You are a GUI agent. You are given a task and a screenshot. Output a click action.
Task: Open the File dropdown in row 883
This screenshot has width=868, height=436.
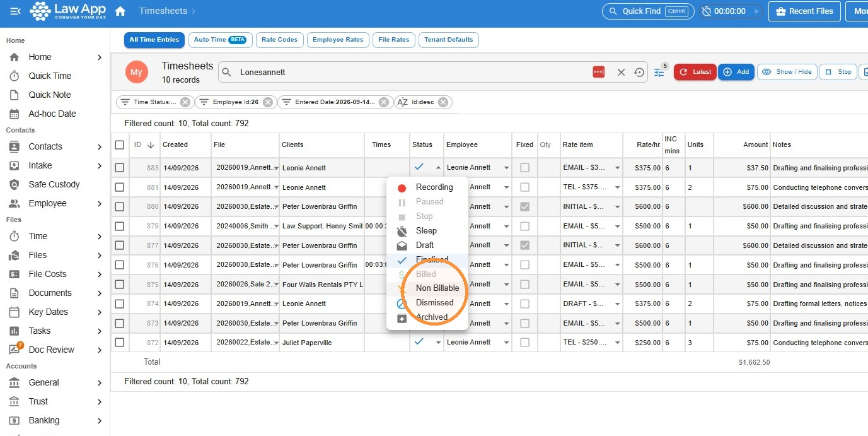pyautogui.click(x=275, y=168)
